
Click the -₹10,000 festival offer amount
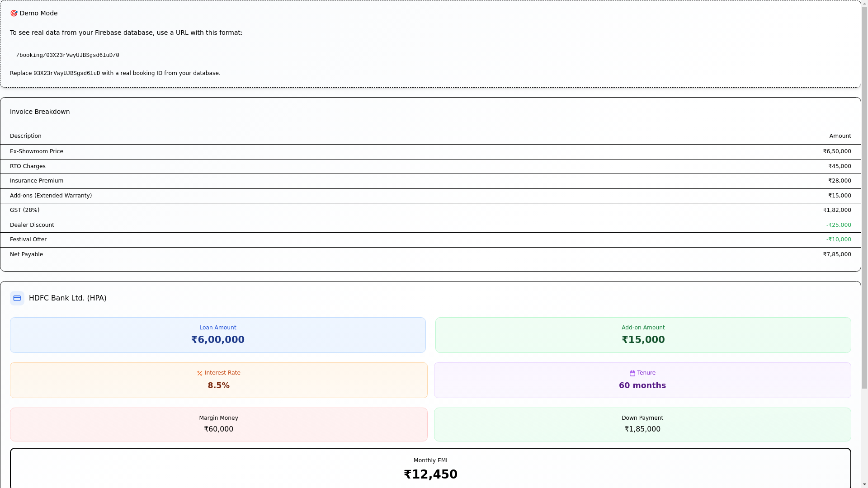pos(839,239)
